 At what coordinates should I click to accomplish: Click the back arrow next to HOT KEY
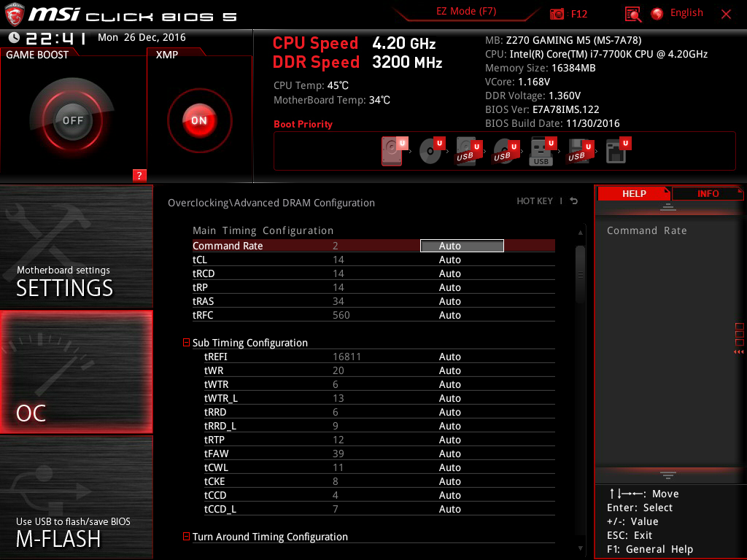[x=574, y=201]
